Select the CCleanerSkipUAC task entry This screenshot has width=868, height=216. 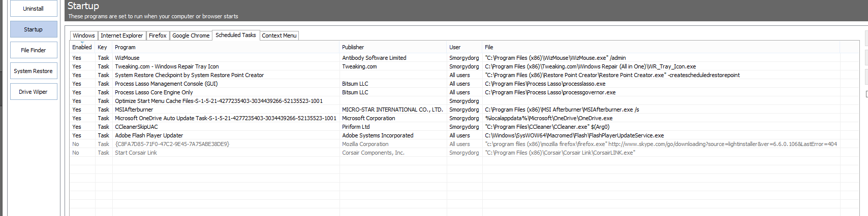136,127
